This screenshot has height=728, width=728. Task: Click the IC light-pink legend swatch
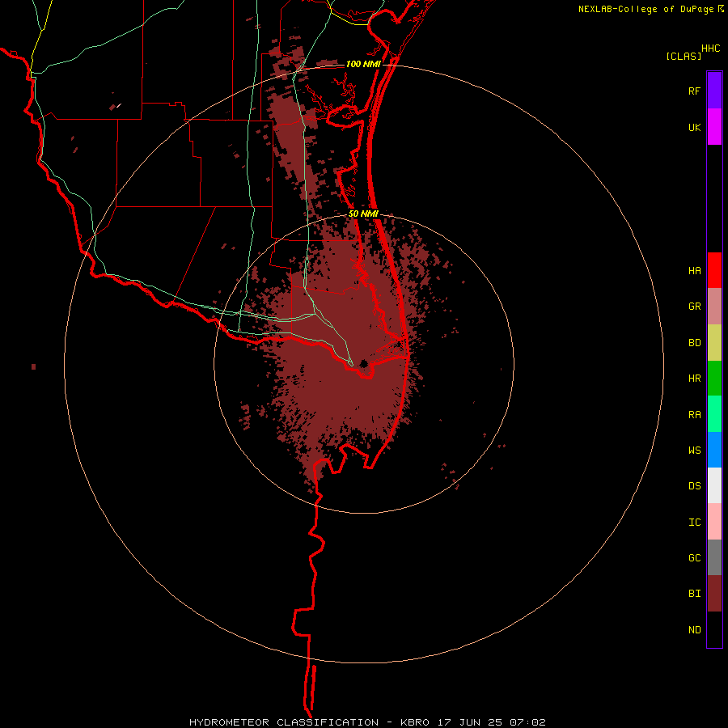(714, 522)
